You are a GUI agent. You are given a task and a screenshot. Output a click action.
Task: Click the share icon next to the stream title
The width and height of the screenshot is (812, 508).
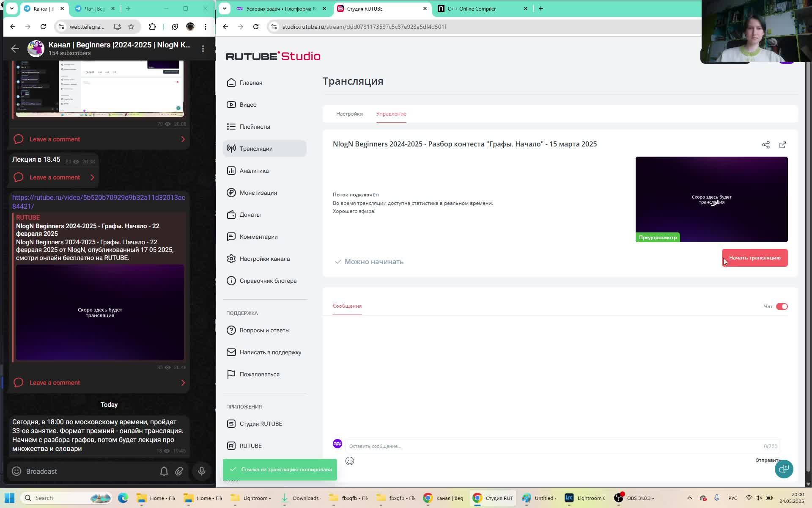765,145
